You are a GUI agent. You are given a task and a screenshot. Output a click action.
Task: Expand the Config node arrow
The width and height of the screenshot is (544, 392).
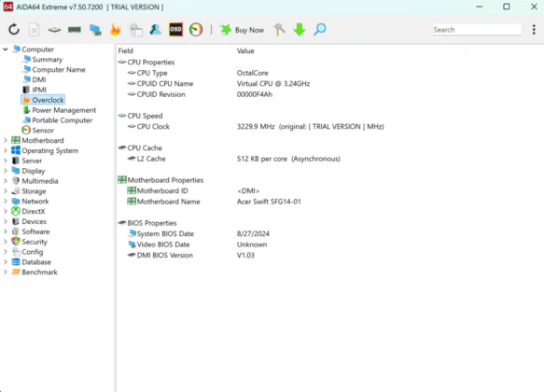6,252
